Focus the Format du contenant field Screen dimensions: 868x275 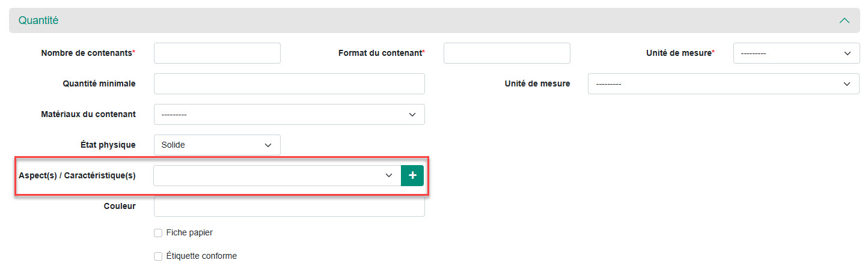507,53
